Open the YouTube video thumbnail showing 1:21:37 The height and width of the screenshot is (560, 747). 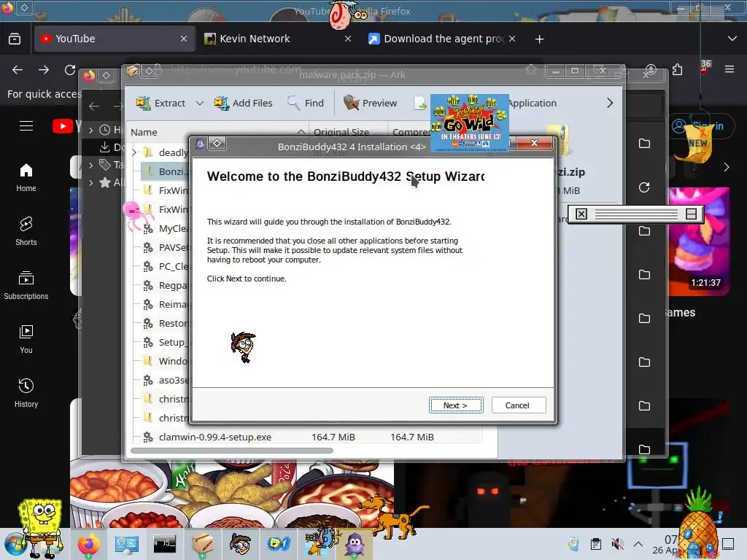[x=698, y=242]
